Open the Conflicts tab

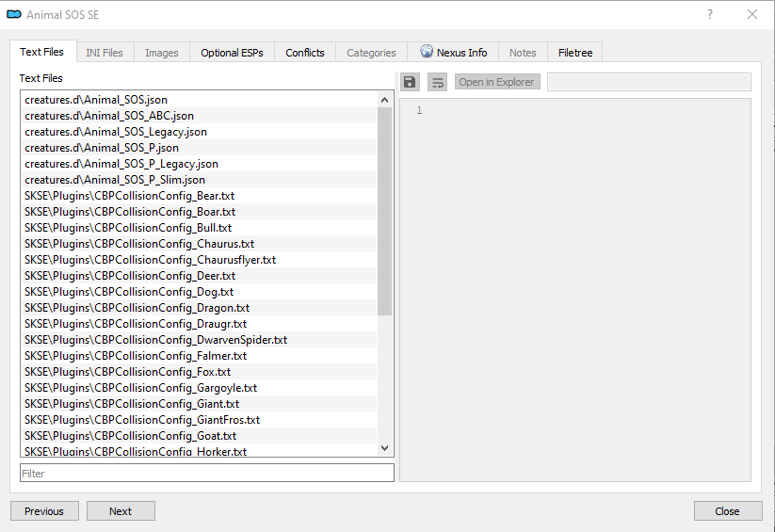click(x=305, y=53)
